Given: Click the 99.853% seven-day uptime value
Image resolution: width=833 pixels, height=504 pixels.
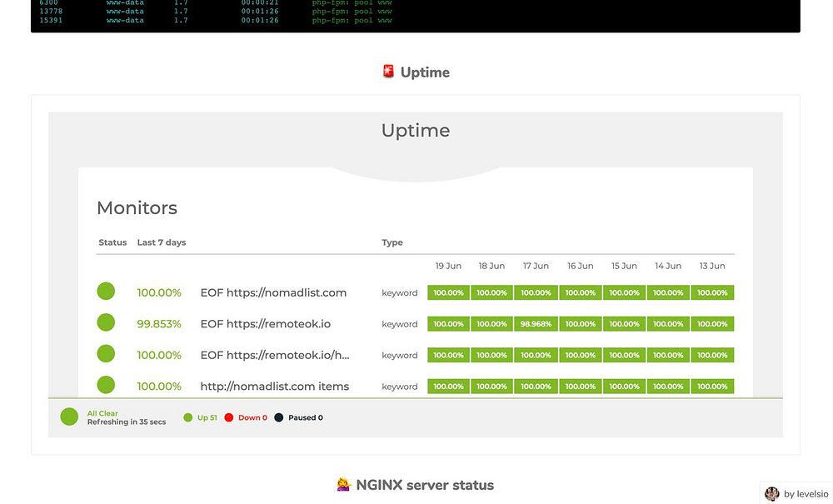Looking at the screenshot, I should pos(159,324).
